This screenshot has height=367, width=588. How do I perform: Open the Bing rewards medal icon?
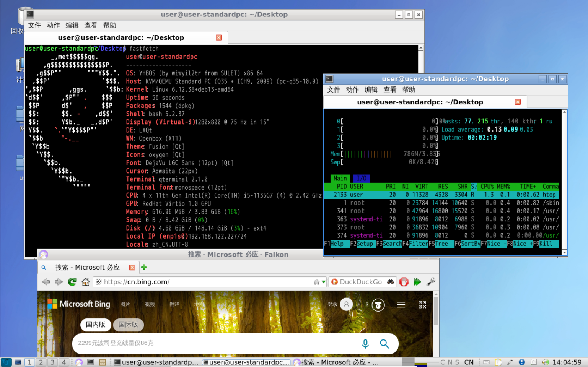coord(378,305)
